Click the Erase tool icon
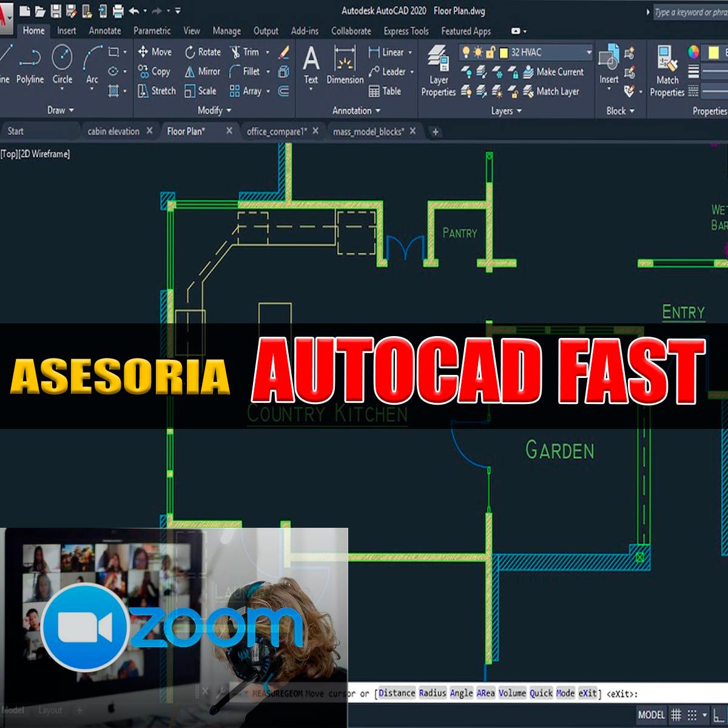 coord(283,53)
